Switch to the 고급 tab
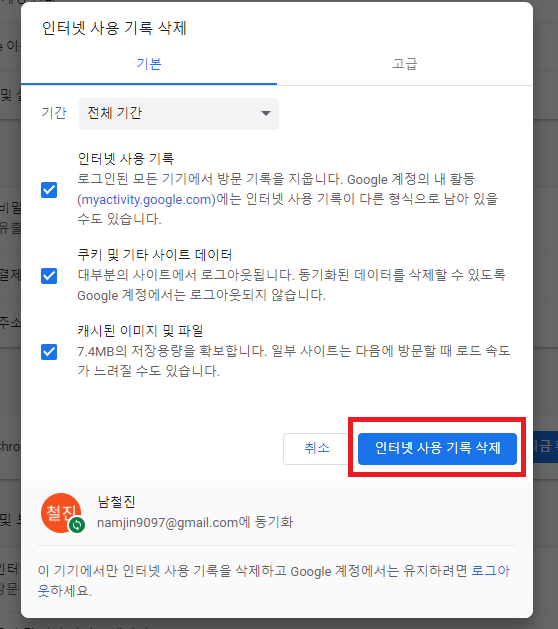The image size is (558, 629). [x=405, y=64]
